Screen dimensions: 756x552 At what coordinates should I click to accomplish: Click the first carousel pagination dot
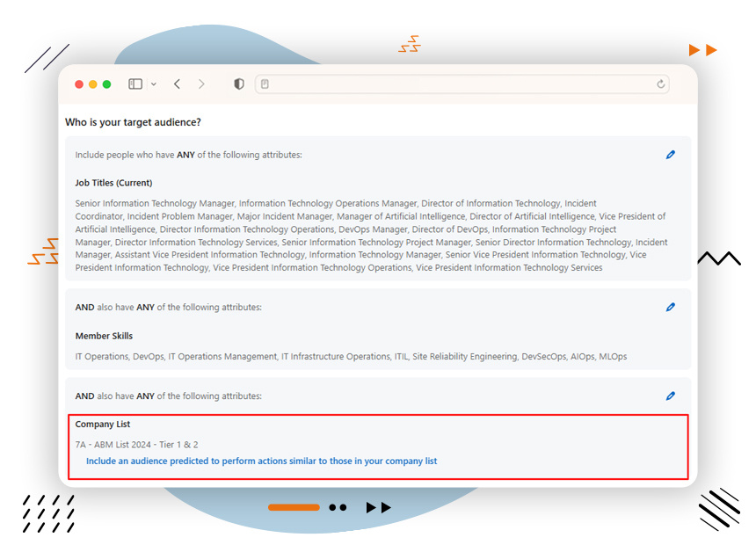click(x=331, y=507)
